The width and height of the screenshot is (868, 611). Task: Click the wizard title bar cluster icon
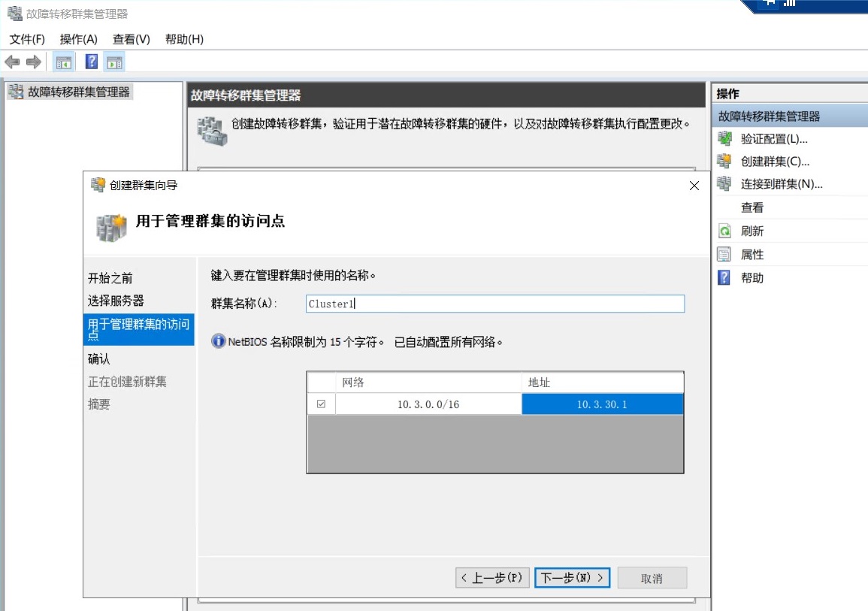[98, 185]
